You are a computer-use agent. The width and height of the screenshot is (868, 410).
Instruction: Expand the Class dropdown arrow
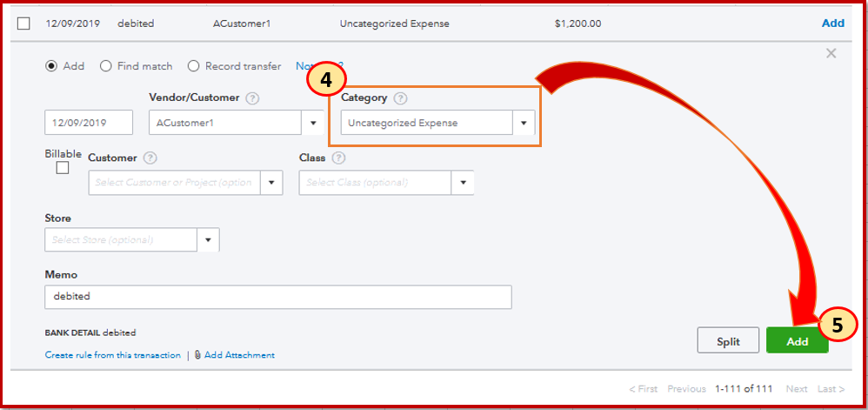tap(463, 183)
